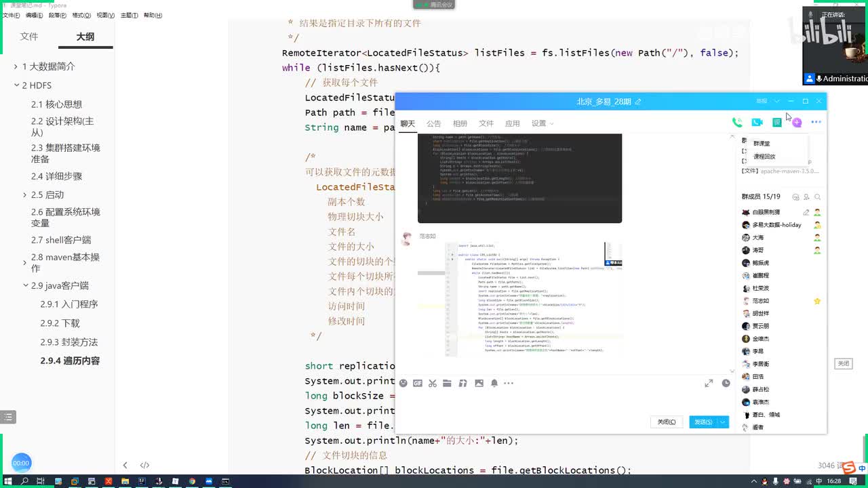Click the 发送(S) send button
The width and height of the screenshot is (868, 488).
[703, 422]
